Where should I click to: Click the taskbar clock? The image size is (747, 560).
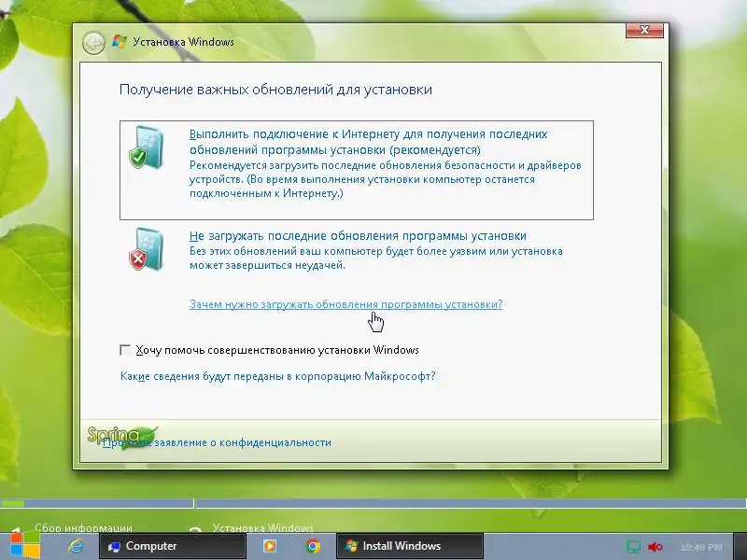click(701, 547)
